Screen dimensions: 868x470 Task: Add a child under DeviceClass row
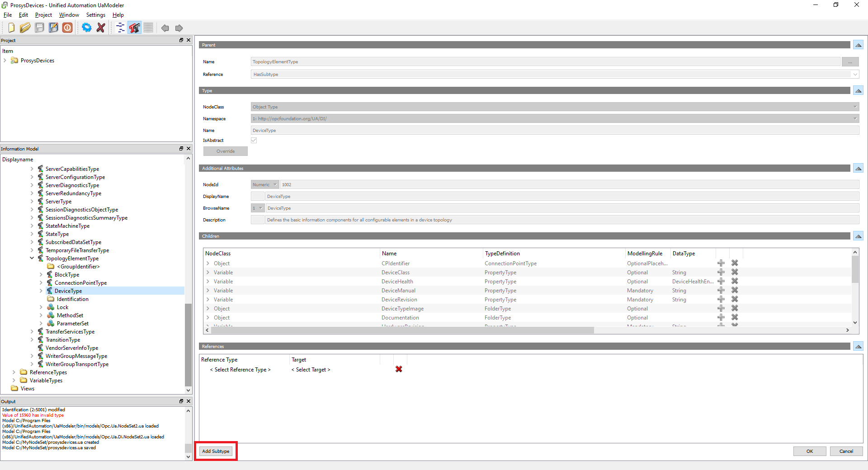[721, 272]
